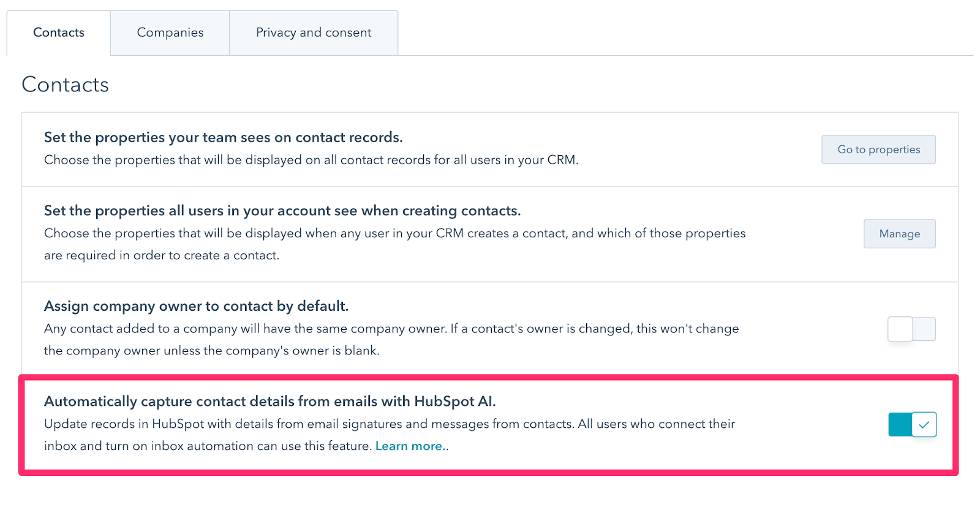
Task: Click the 'displayed on all contact records' description
Action: coord(311,160)
